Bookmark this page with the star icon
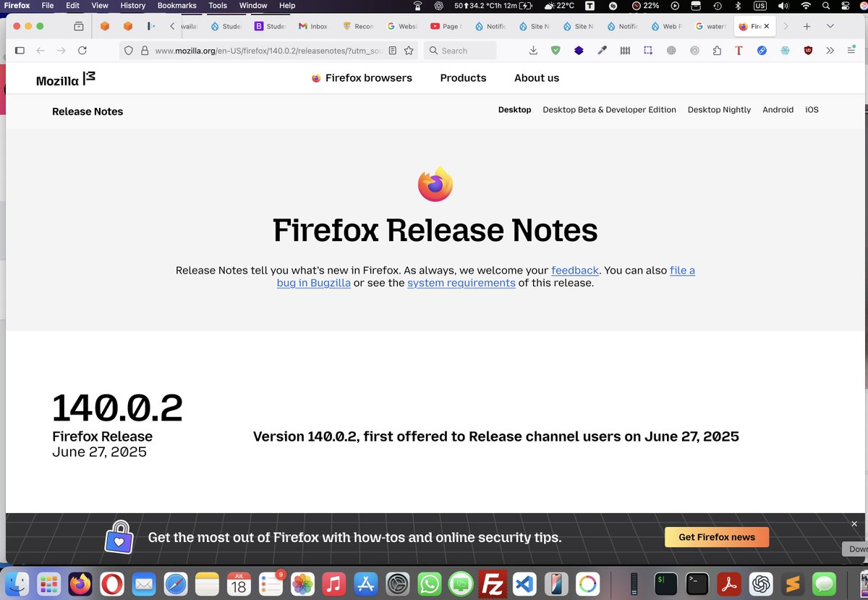This screenshot has height=600, width=868. (409, 51)
